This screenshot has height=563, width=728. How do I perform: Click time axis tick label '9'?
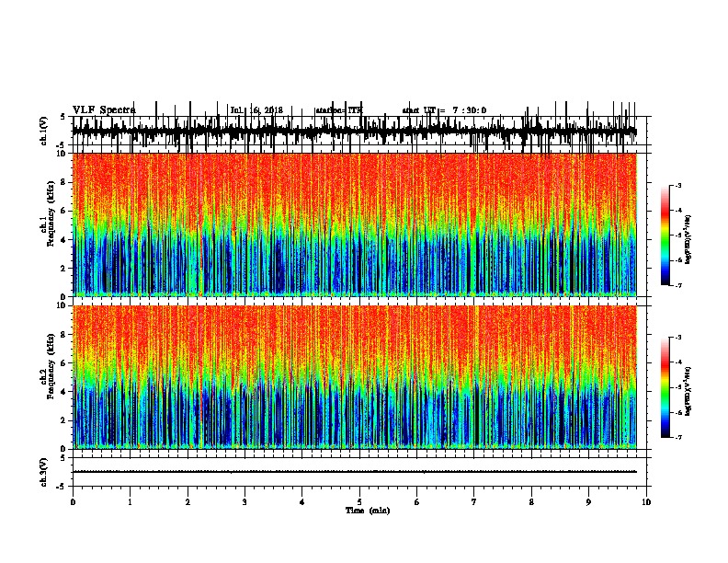click(x=588, y=502)
